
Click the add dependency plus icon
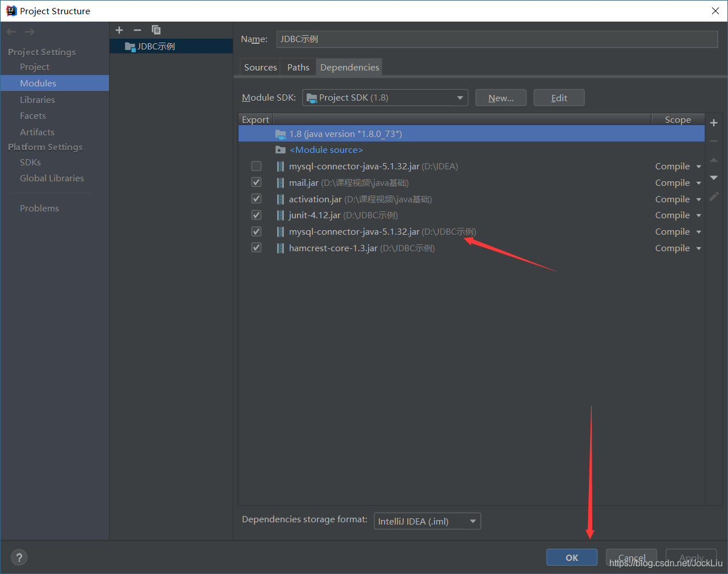[714, 123]
